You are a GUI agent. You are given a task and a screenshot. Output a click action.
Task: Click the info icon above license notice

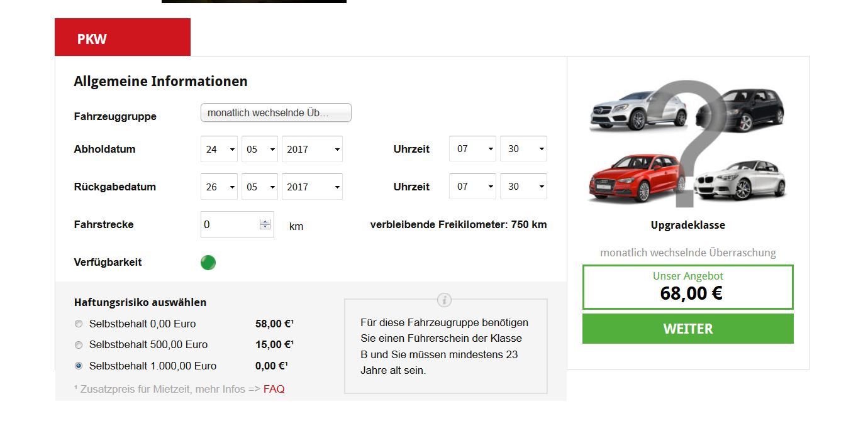(444, 300)
